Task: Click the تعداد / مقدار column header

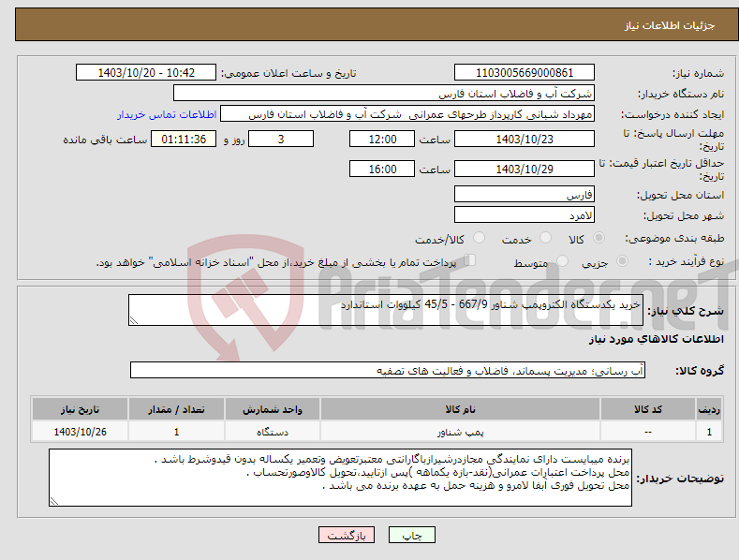Action: 176,409
